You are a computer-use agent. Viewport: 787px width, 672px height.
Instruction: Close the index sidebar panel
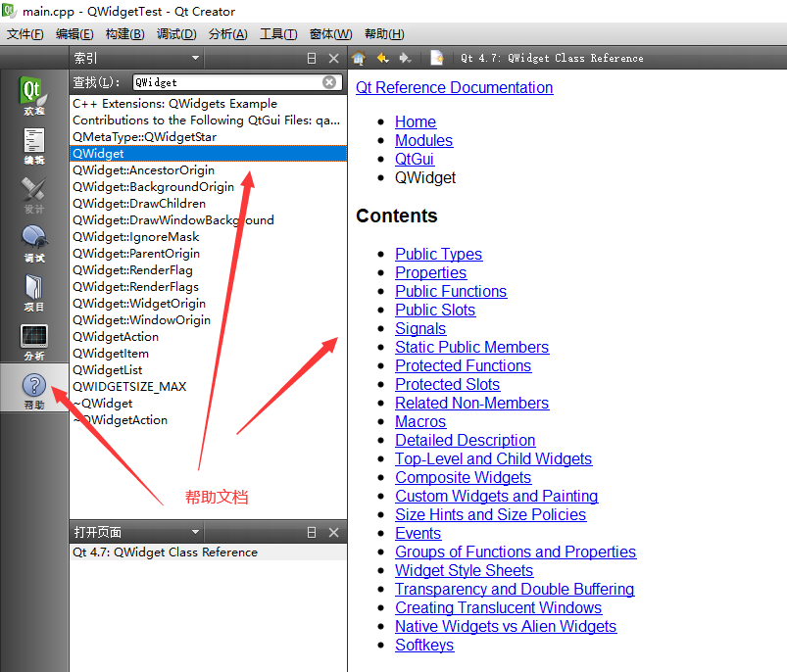[334, 58]
